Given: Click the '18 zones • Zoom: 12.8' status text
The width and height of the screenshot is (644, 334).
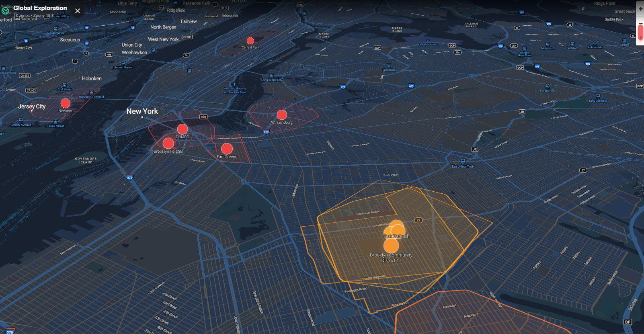Looking at the screenshot, I should [33, 16].
